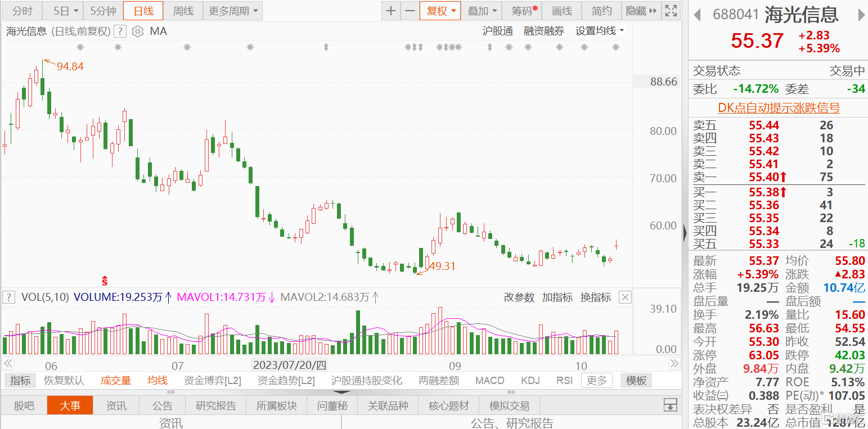The image size is (868, 429).
Task: Click 恢复默认 to reset indicators
Action: (64, 381)
